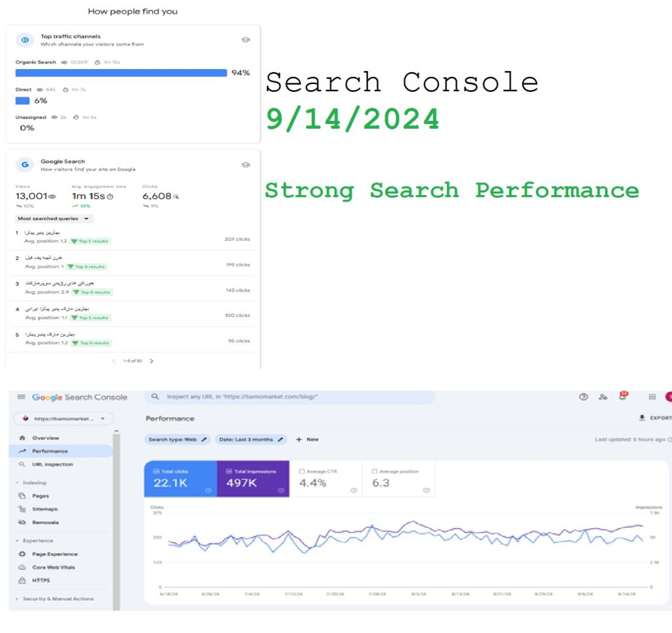The height and width of the screenshot is (633, 672).
Task: Go to next page of most searched queries
Action: click(152, 361)
